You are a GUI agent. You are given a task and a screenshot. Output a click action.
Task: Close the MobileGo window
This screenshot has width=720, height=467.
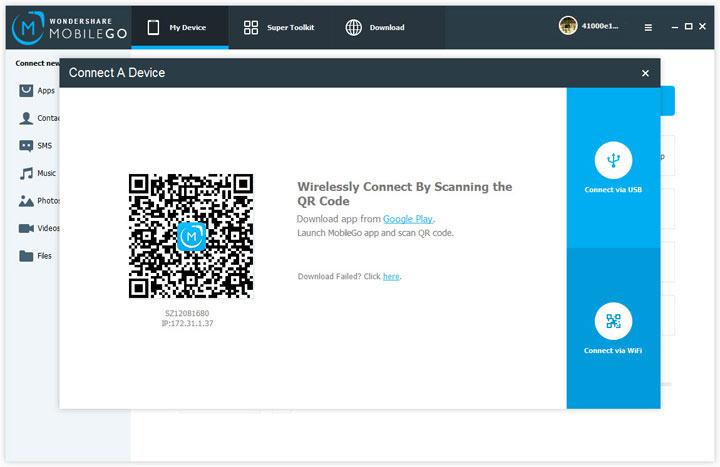coord(702,27)
